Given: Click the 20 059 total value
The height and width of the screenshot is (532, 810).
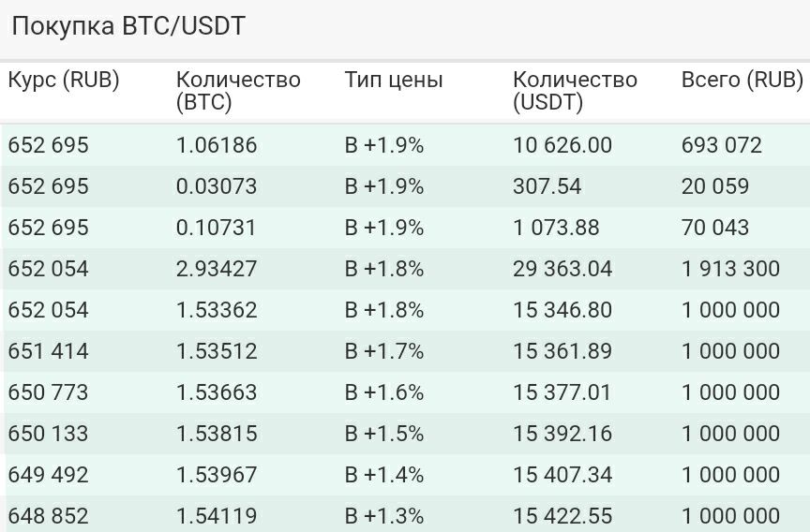Looking at the screenshot, I should point(715,186).
